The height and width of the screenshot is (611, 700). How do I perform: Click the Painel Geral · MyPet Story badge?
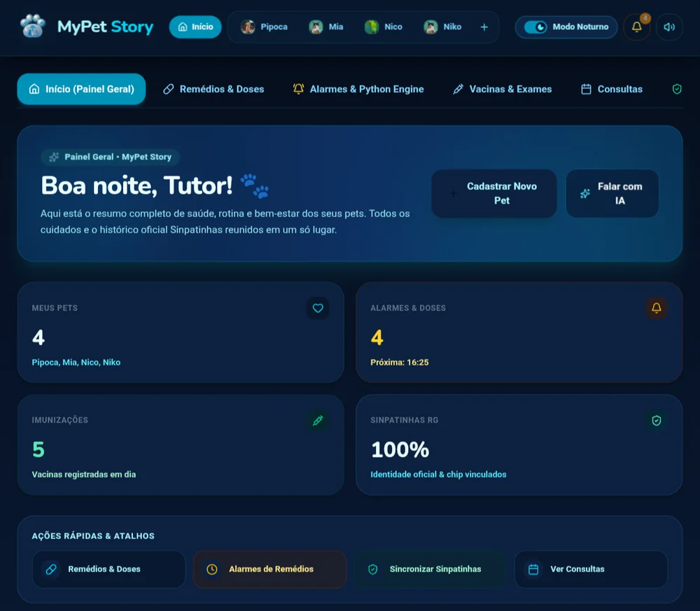pyautogui.click(x=111, y=157)
